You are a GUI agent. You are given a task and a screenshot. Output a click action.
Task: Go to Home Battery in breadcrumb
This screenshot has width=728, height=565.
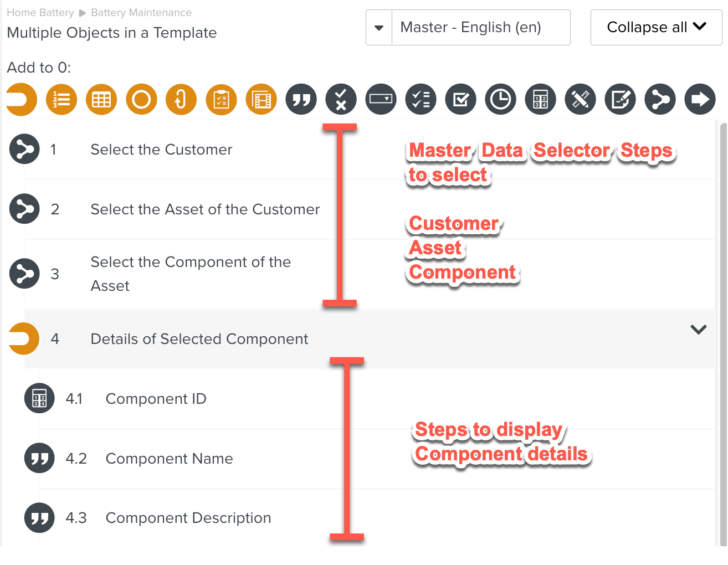[x=40, y=13]
